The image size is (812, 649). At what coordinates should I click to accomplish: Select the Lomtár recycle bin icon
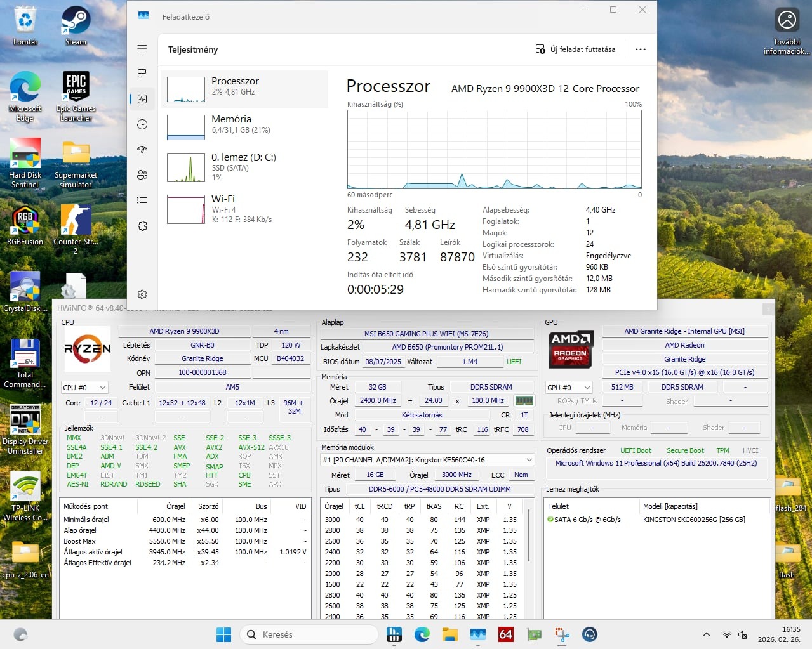coord(25,25)
